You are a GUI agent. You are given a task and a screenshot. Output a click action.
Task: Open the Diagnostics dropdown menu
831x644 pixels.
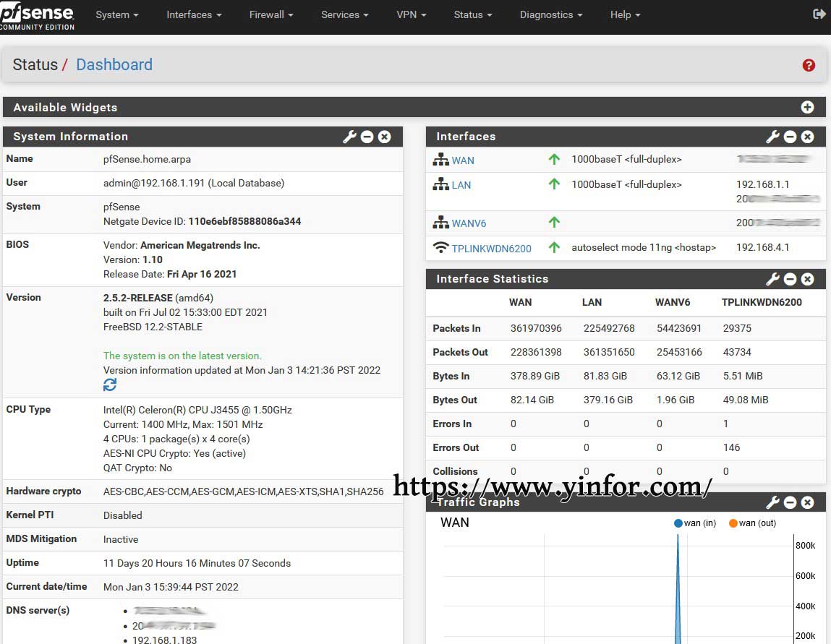(551, 14)
